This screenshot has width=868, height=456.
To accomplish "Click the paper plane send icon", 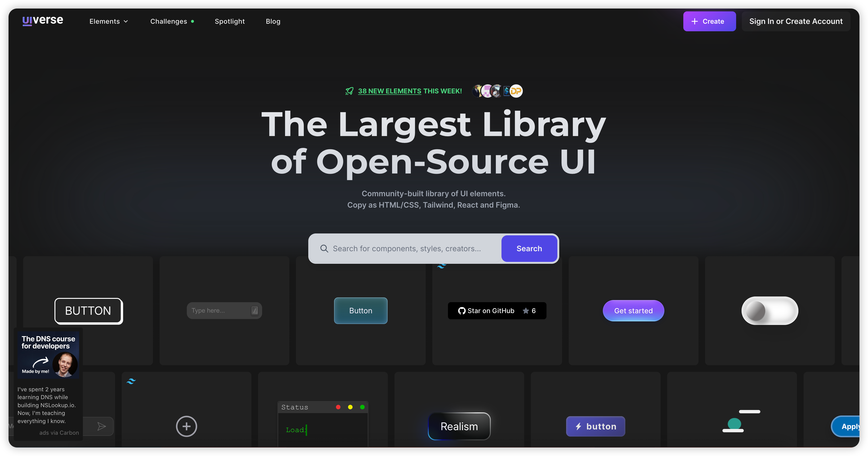I will pyautogui.click(x=101, y=426).
